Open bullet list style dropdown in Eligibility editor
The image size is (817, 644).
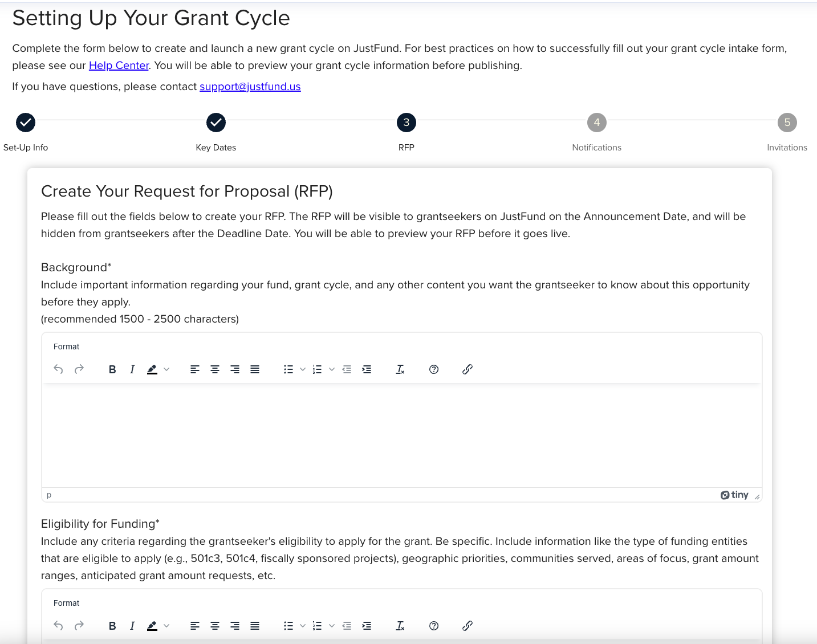(x=303, y=626)
